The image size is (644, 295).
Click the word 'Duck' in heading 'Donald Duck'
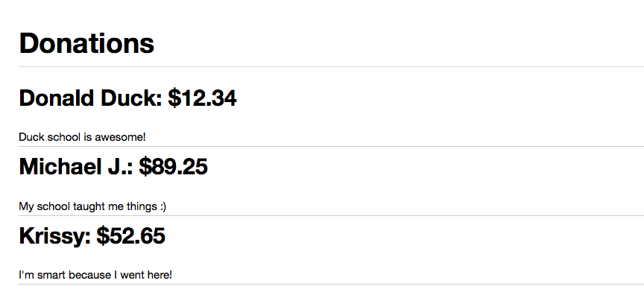(x=131, y=98)
